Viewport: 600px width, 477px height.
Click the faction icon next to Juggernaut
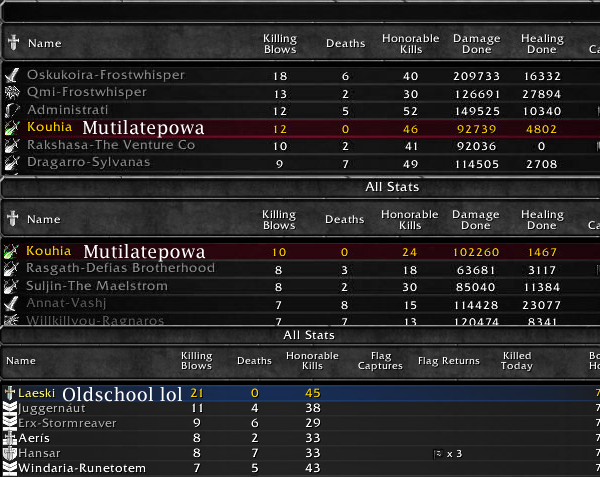click(10, 409)
